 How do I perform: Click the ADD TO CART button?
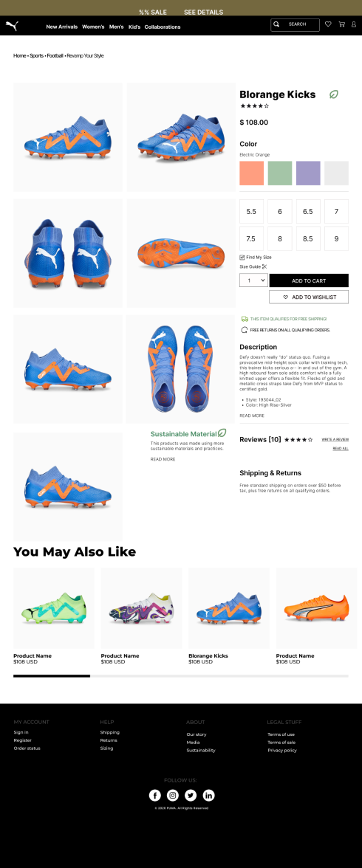pos(309,280)
